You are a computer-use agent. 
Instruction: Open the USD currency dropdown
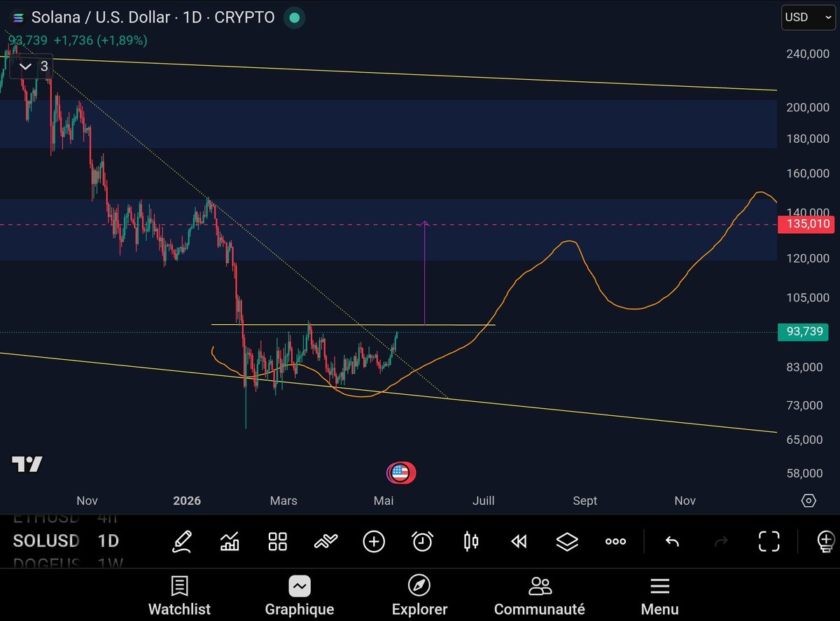pyautogui.click(x=808, y=18)
